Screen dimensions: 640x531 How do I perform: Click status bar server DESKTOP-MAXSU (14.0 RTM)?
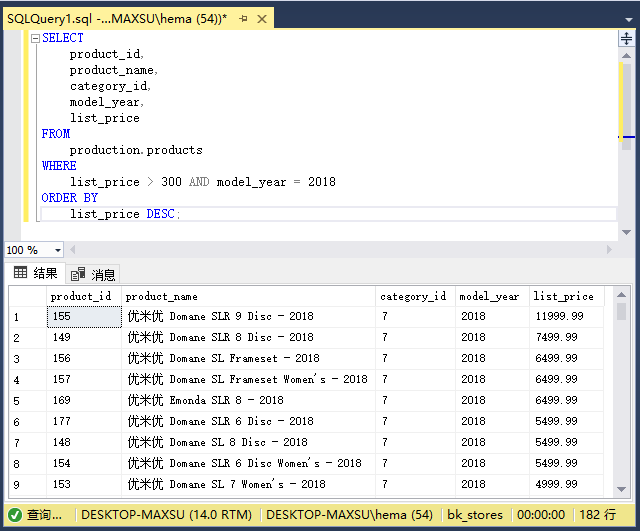pos(167,515)
